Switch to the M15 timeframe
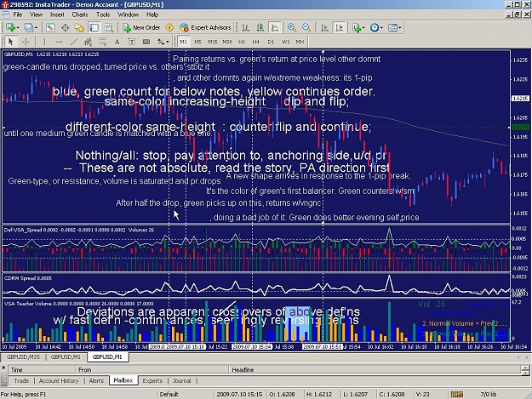The width and height of the screenshot is (532, 399). (x=213, y=42)
